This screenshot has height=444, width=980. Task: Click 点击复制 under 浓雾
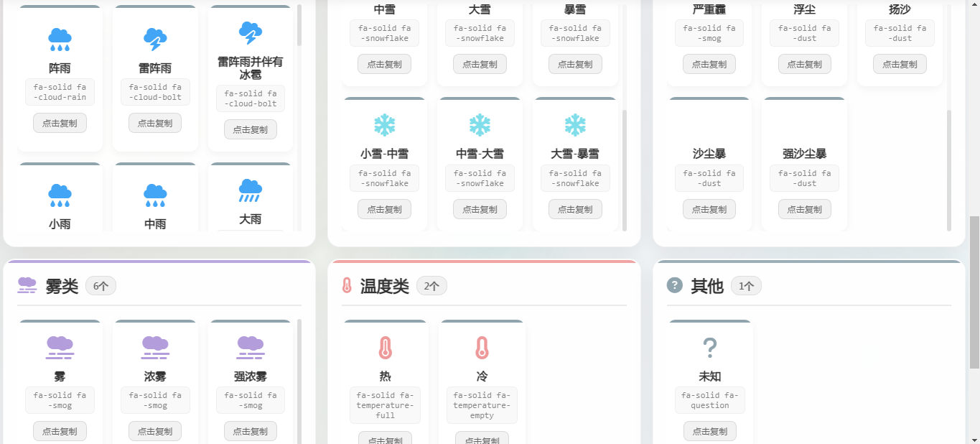[155, 431]
